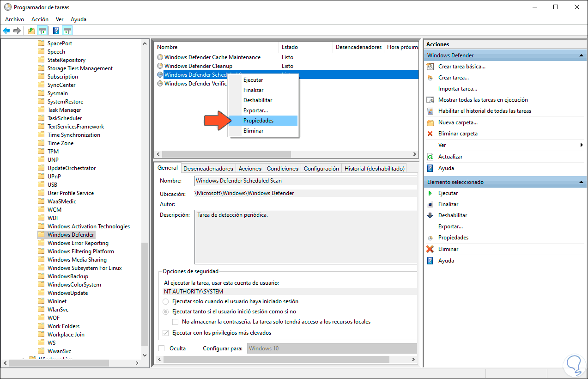
Task: Toggle the console tree visibility icon
Action: pyautogui.click(x=42, y=31)
